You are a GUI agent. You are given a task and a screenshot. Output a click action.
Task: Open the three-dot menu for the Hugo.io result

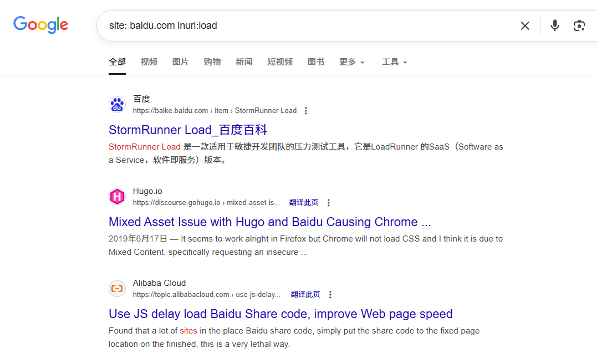click(x=329, y=203)
